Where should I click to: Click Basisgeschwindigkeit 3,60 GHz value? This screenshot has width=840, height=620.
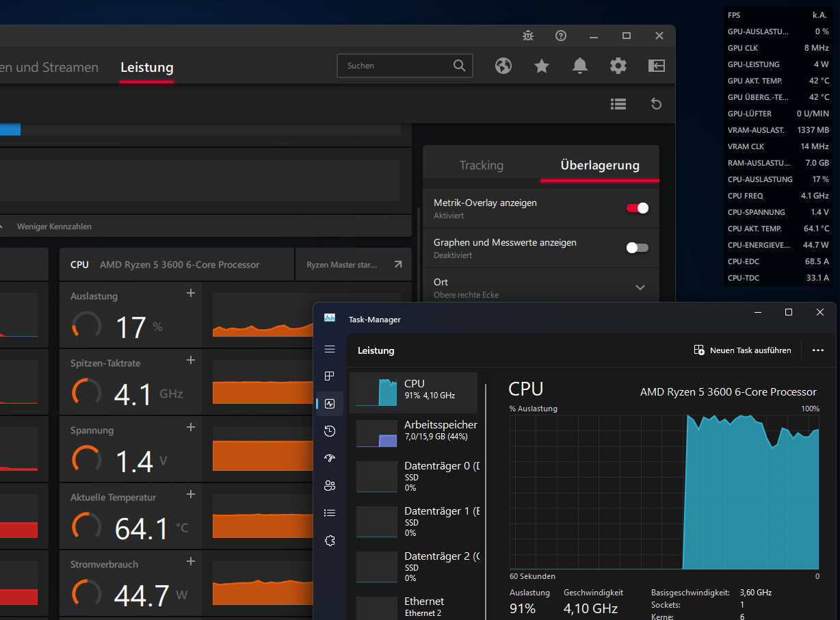pyautogui.click(x=756, y=593)
